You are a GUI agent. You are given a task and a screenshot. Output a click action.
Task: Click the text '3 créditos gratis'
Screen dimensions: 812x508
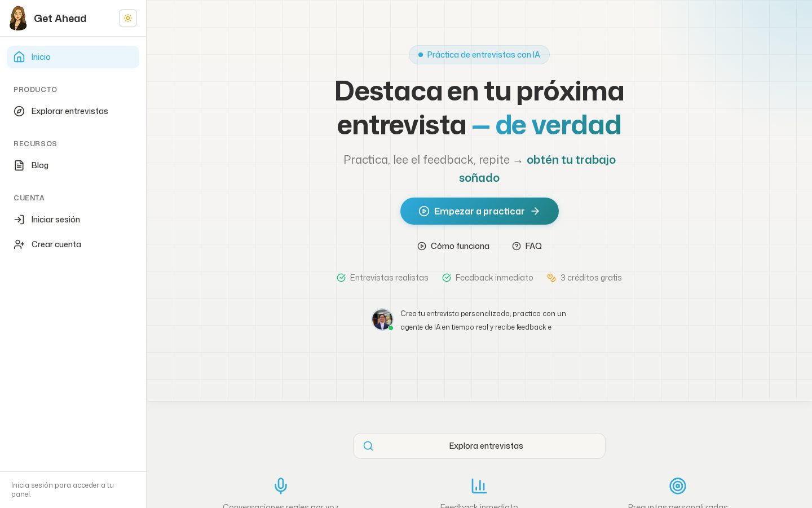pyautogui.click(x=591, y=278)
